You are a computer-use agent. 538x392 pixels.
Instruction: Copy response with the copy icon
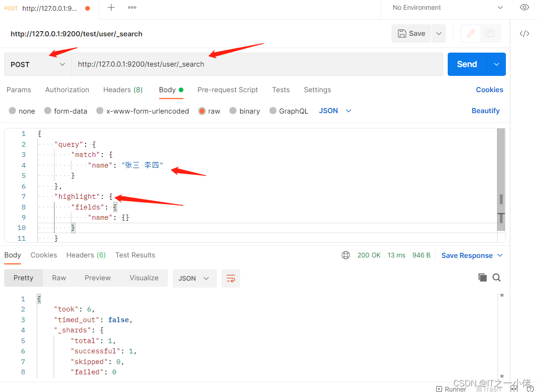(x=483, y=277)
